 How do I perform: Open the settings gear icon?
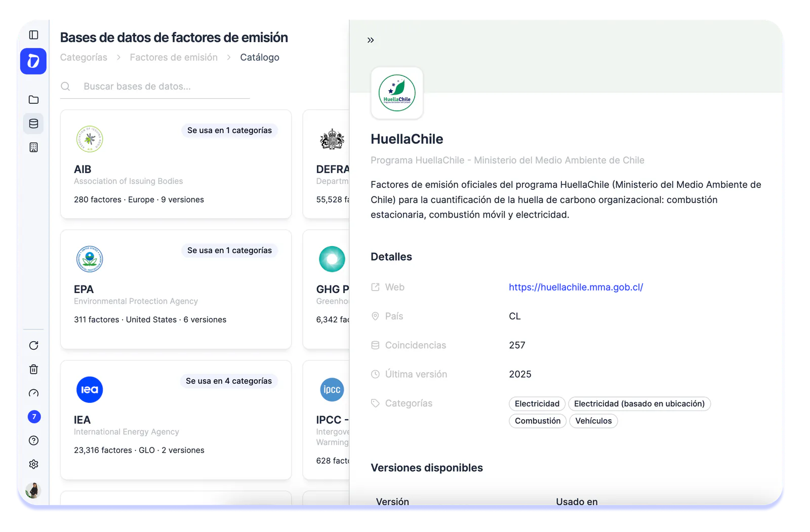pos(33,464)
